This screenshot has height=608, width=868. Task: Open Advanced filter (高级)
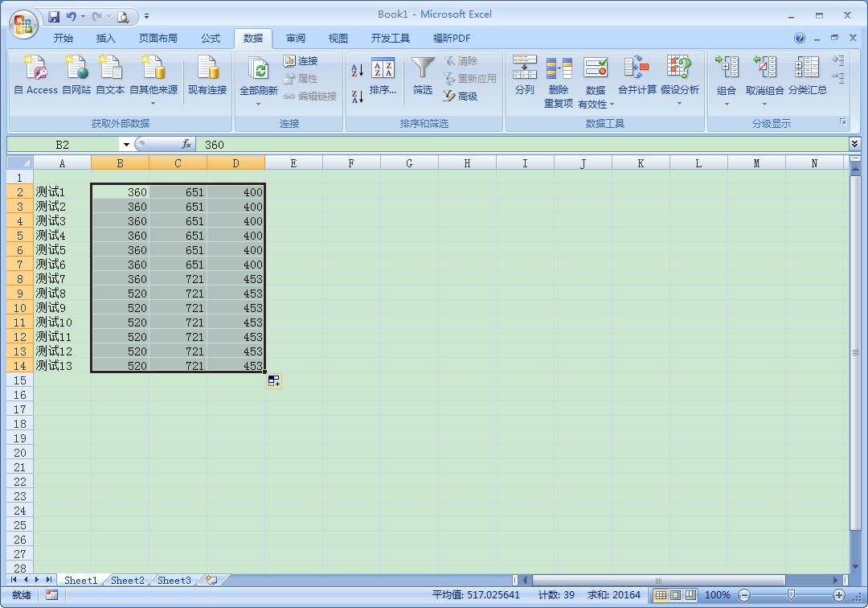[461, 97]
